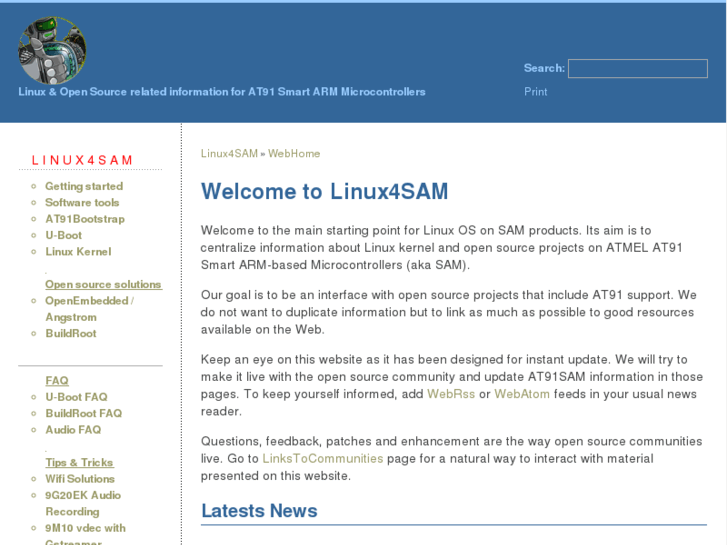Go to AT91Bootstrap page

(x=85, y=219)
